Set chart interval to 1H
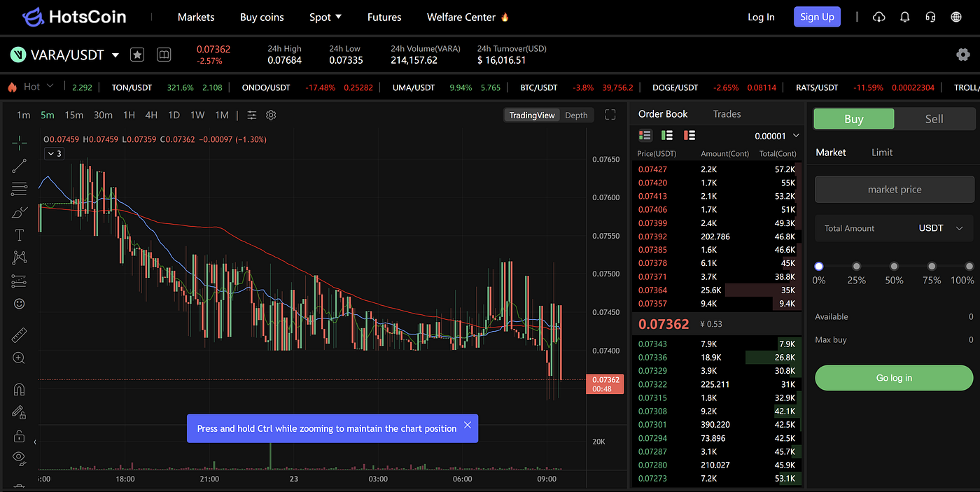This screenshot has width=980, height=492. 129,115
